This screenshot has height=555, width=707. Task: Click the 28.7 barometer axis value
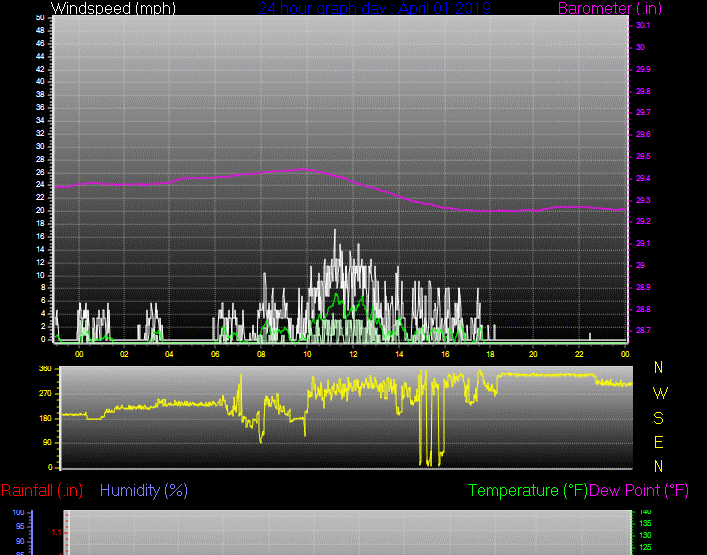tap(643, 330)
